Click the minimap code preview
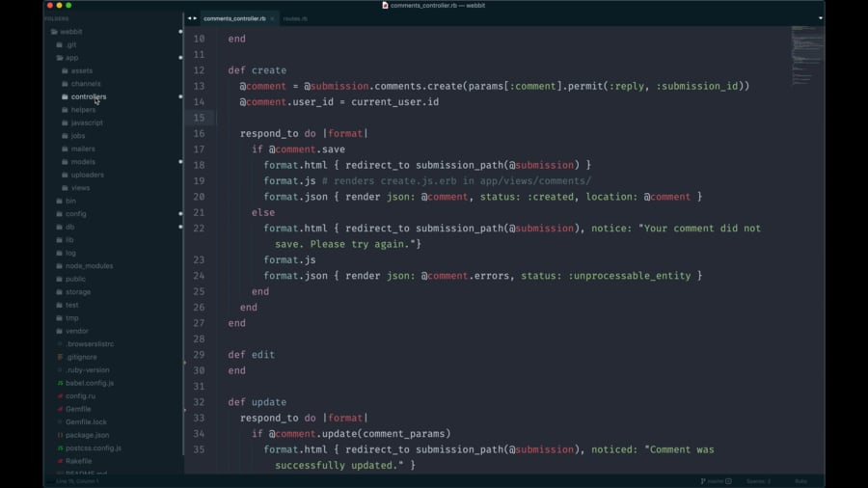Image resolution: width=868 pixels, height=488 pixels. (806, 55)
